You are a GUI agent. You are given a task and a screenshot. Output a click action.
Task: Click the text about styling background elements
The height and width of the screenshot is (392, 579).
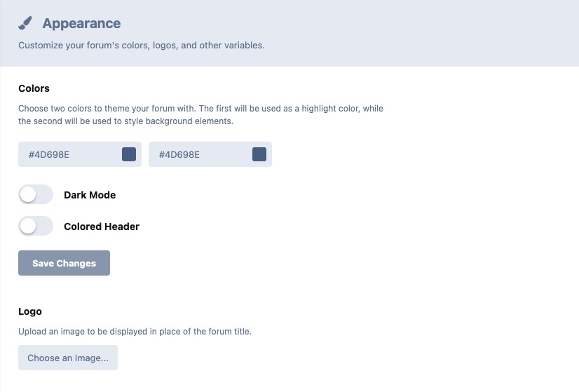click(x=125, y=121)
